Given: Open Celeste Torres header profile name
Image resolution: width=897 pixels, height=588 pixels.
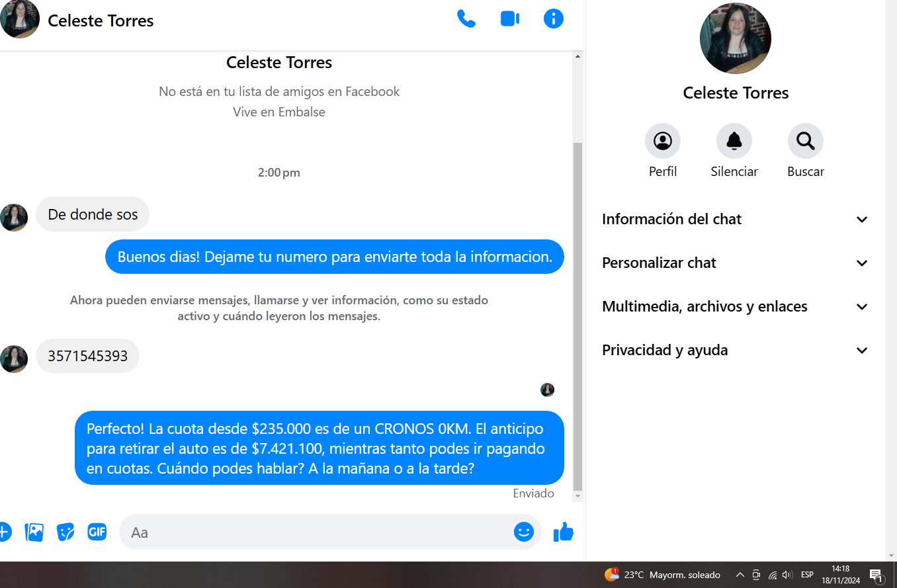Looking at the screenshot, I should tap(101, 21).
